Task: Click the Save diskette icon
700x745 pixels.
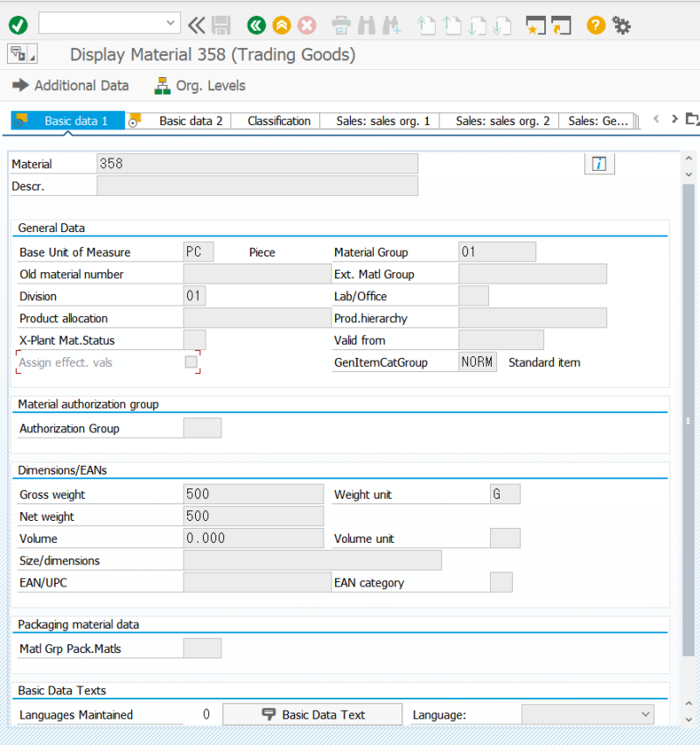Action: pyautogui.click(x=220, y=25)
